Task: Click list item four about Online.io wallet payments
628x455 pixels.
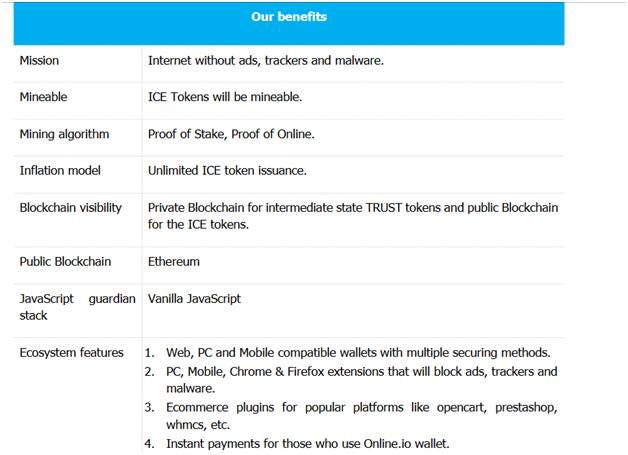Action: tap(297, 444)
